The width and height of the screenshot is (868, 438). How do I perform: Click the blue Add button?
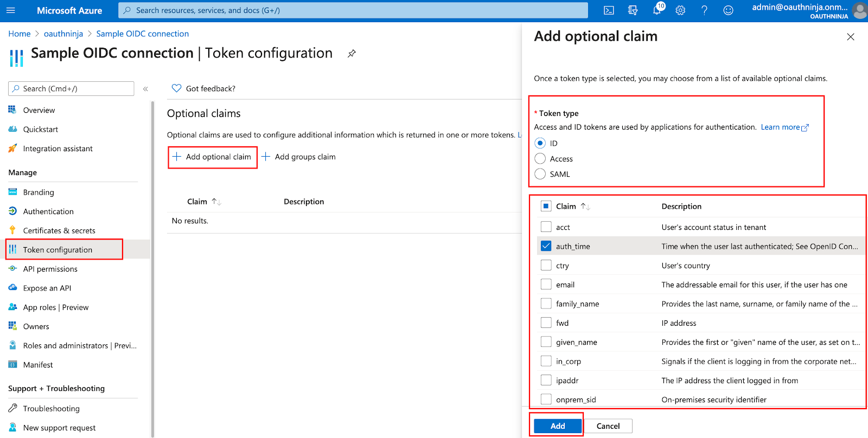coord(558,426)
